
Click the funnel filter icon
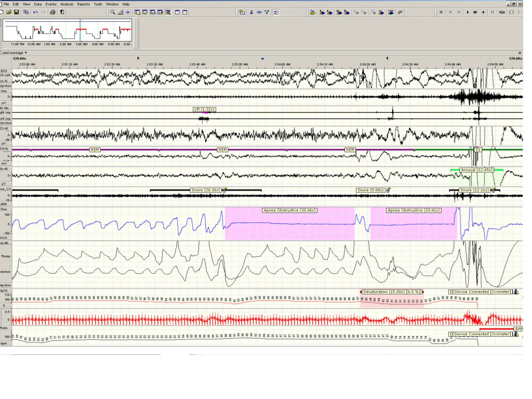267,12
